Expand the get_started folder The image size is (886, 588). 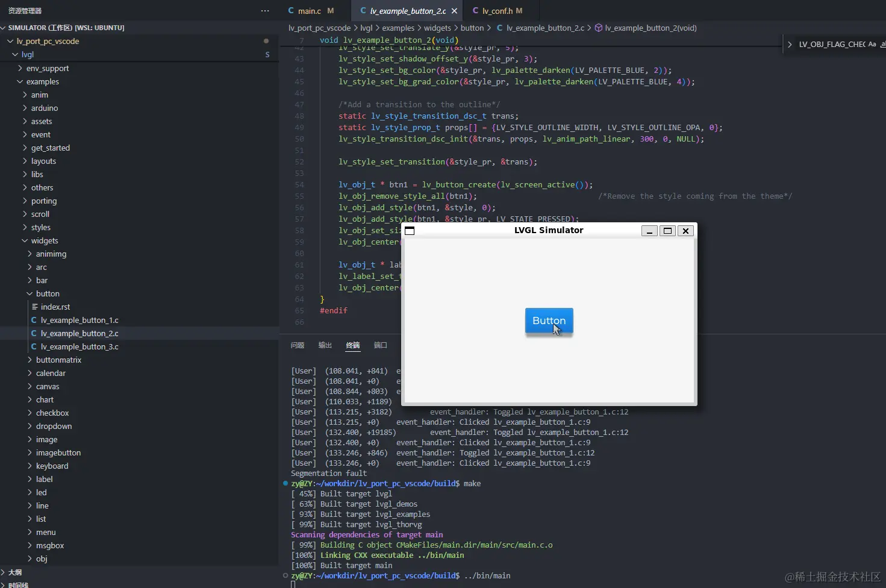point(25,148)
